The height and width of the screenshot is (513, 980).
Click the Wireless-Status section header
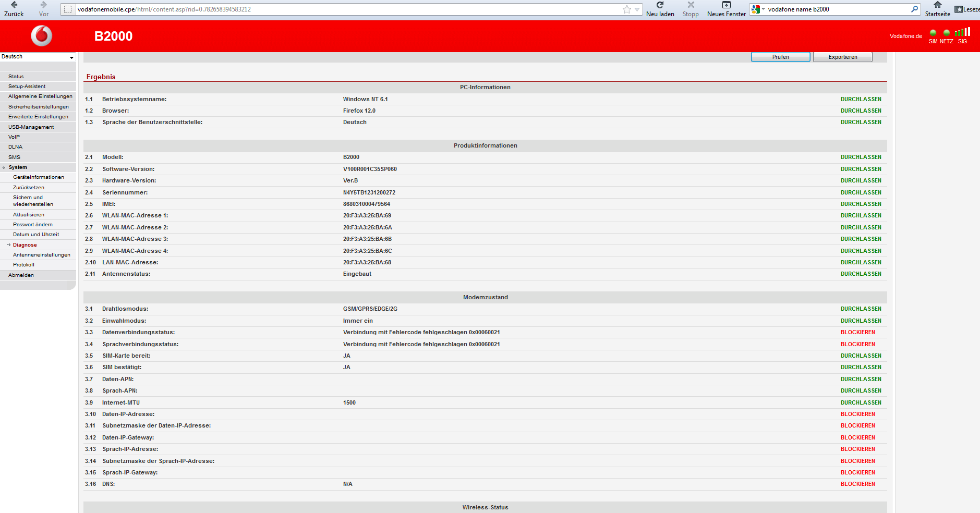tap(485, 507)
